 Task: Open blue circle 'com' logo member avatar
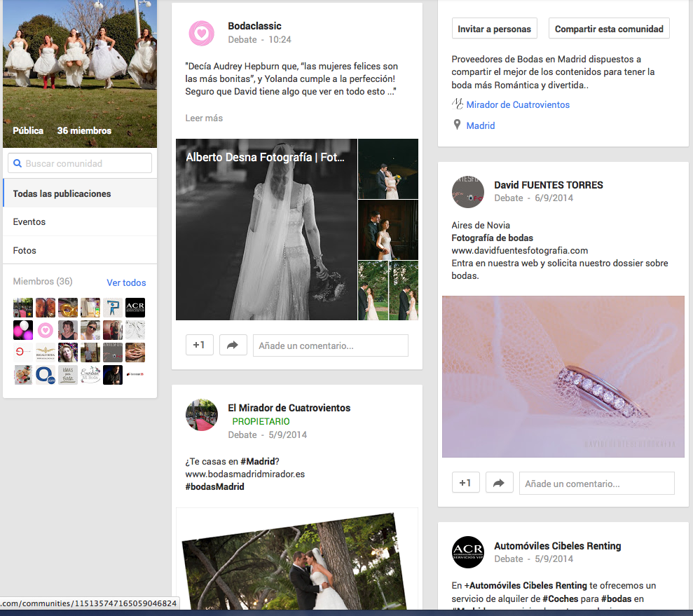tap(45, 375)
